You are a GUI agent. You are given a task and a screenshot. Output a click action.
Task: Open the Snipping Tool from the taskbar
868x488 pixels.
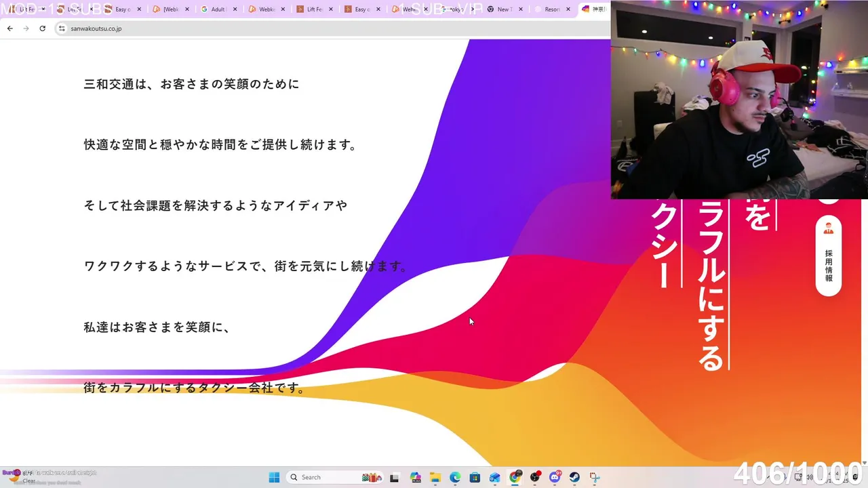coord(595,477)
